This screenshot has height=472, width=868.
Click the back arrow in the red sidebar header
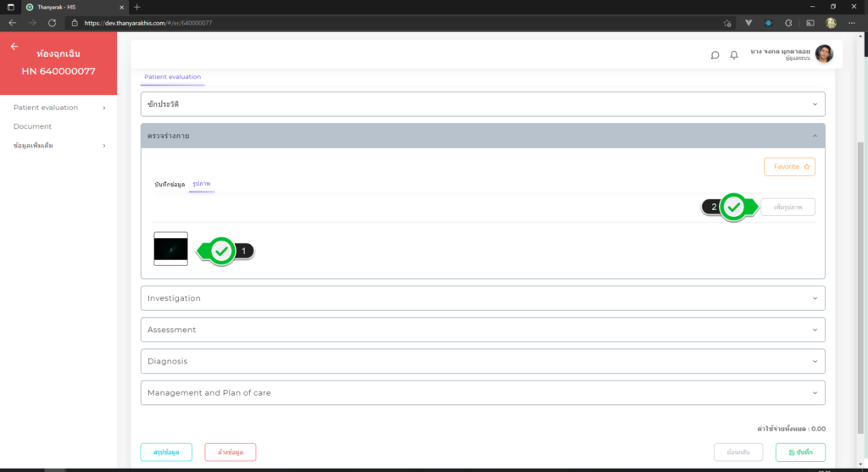point(14,47)
